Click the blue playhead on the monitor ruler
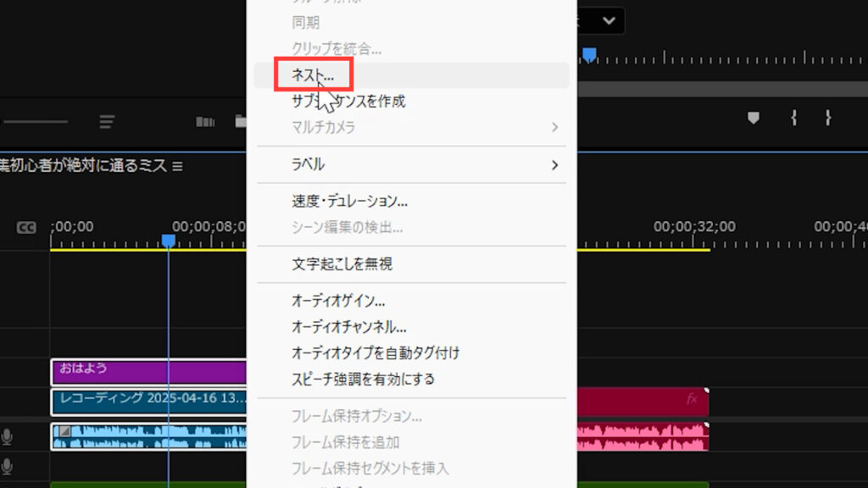Screen dimensions: 868x488 point(589,55)
